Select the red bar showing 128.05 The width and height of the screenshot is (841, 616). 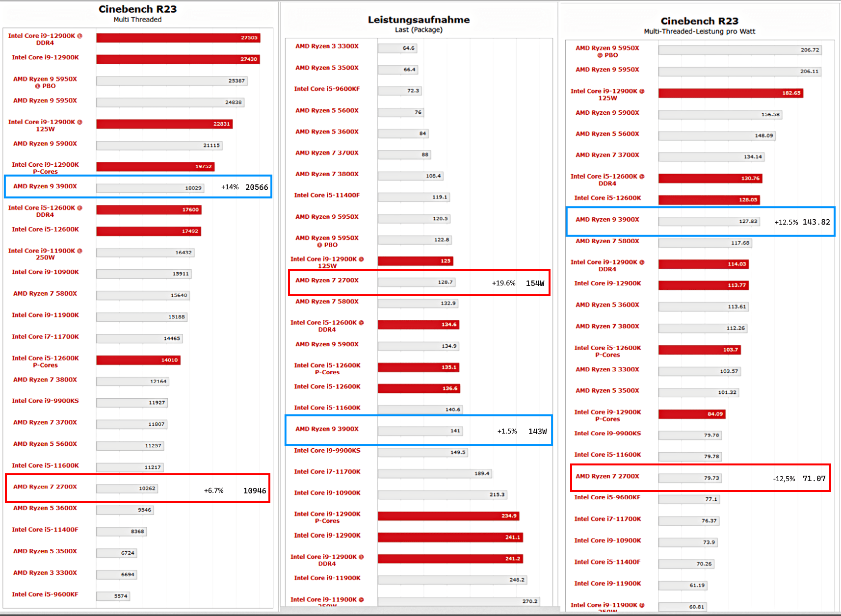click(709, 200)
